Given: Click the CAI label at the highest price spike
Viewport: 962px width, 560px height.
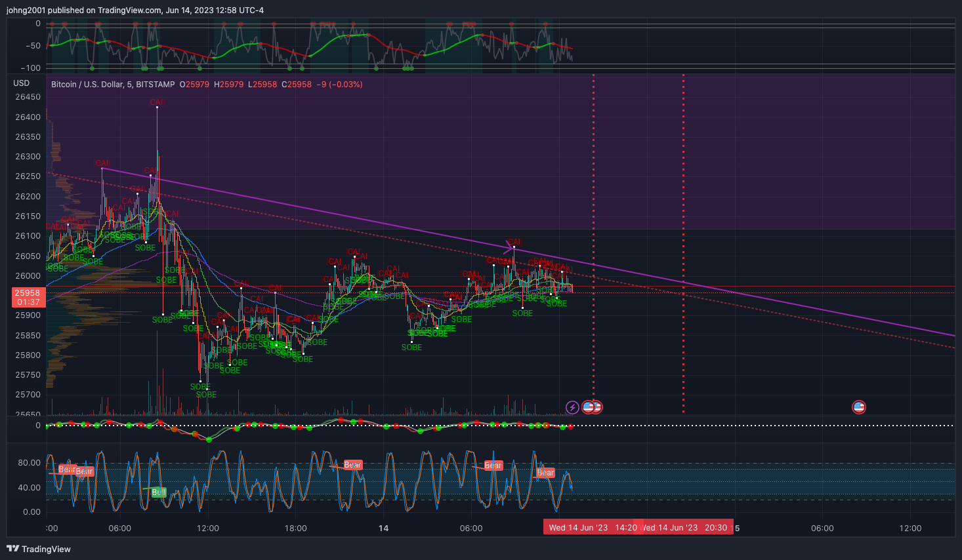Looking at the screenshot, I should click(157, 102).
